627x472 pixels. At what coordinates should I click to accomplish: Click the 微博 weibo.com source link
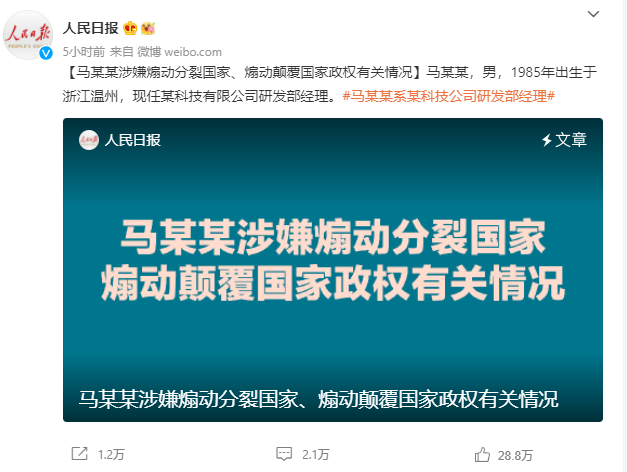point(180,52)
